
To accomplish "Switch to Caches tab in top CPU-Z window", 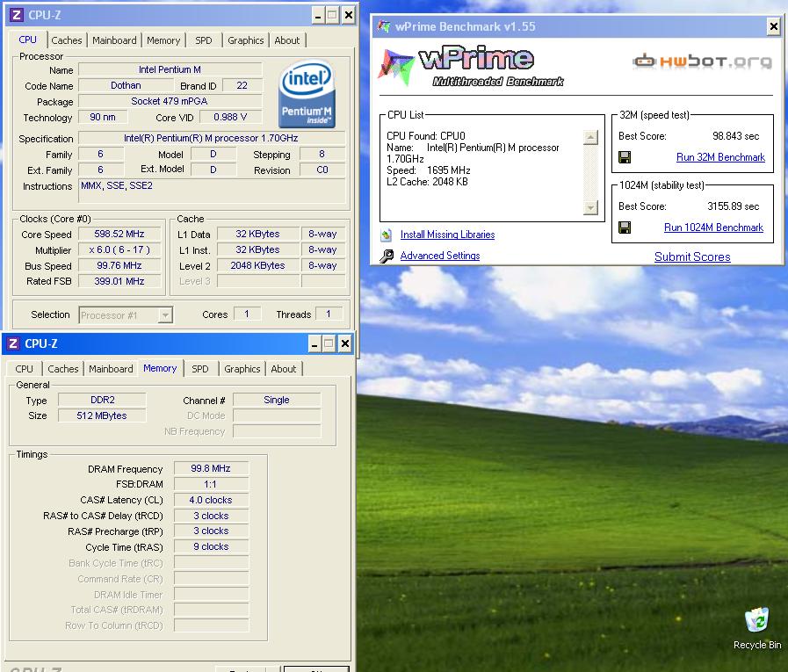I will (67, 40).
